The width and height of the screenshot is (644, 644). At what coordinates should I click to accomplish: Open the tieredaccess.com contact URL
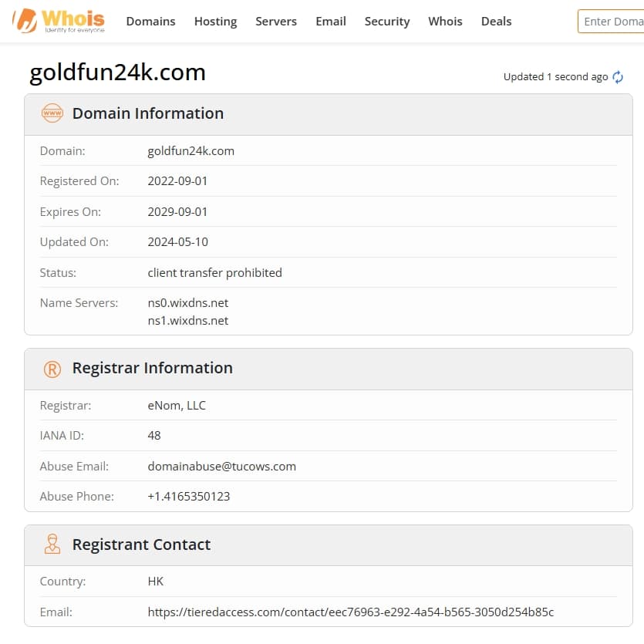(351, 612)
